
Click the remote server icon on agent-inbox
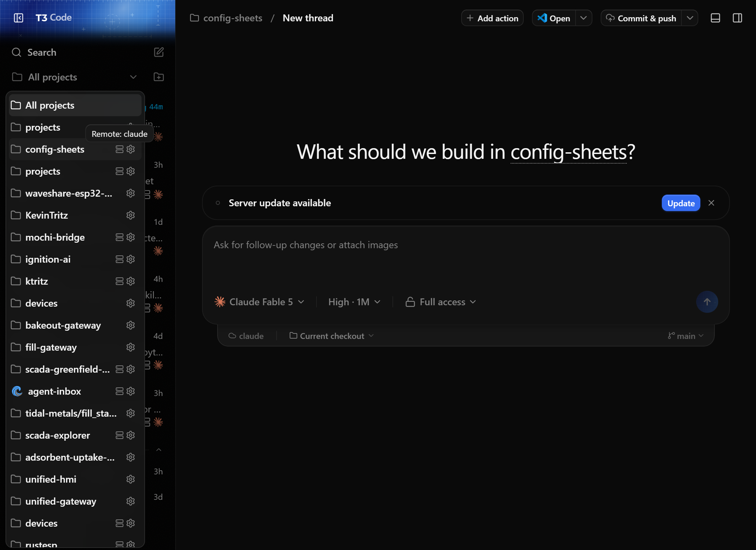pyautogui.click(x=119, y=391)
